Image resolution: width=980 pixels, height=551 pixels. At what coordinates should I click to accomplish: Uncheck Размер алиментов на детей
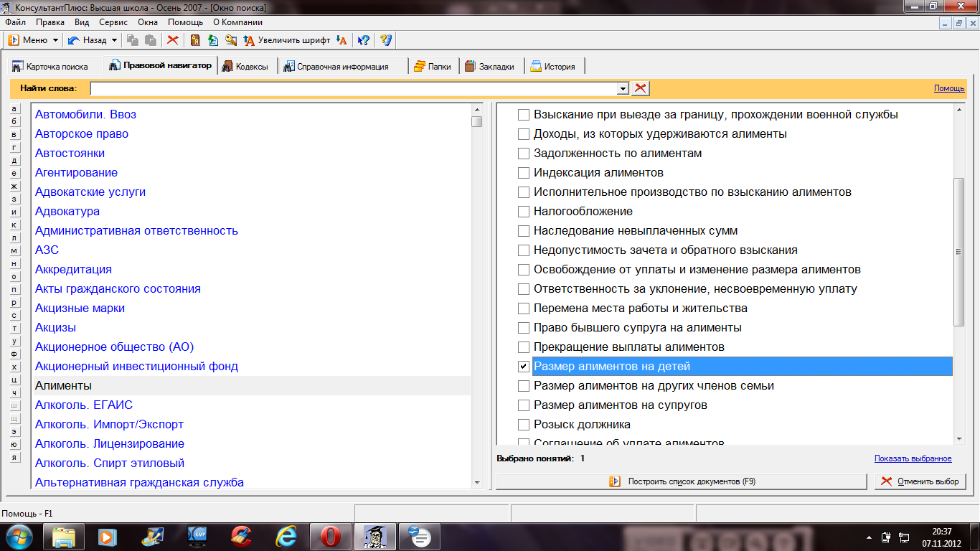524,367
